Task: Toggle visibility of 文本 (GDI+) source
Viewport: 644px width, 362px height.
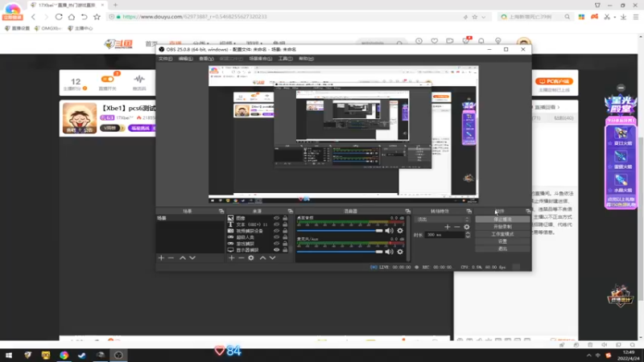Action: click(x=276, y=224)
